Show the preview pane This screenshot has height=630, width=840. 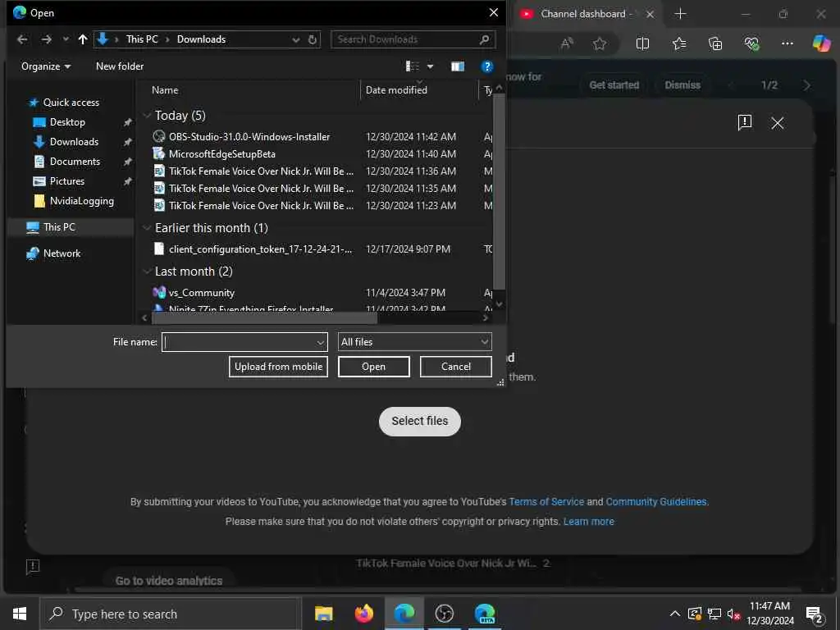tap(458, 66)
